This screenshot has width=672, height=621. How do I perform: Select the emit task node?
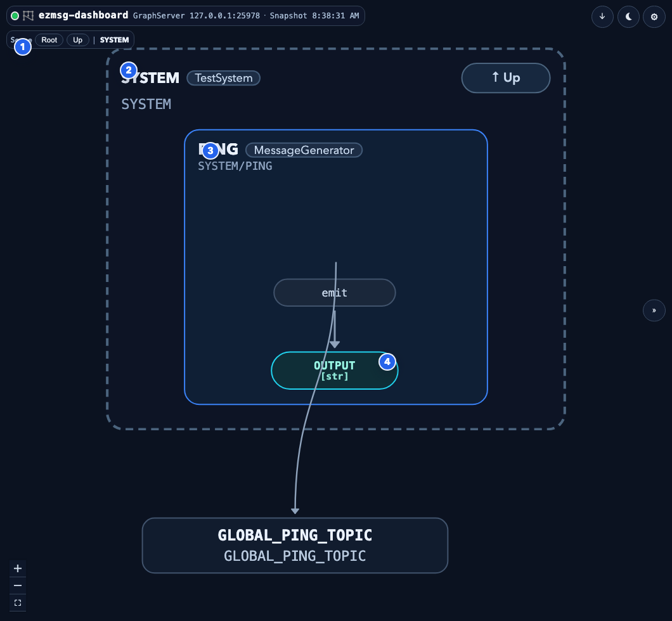coord(335,293)
